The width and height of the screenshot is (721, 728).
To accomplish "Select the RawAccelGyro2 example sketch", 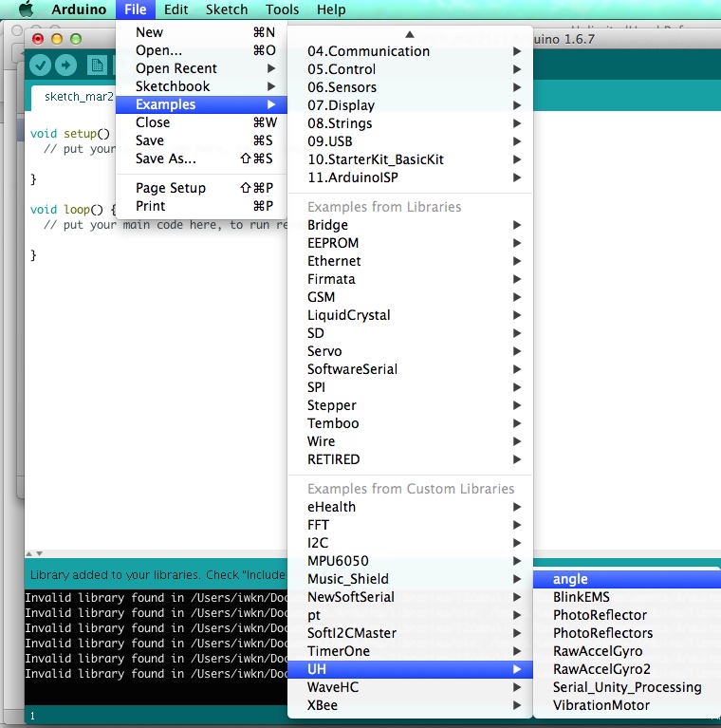I will pyautogui.click(x=627, y=670).
